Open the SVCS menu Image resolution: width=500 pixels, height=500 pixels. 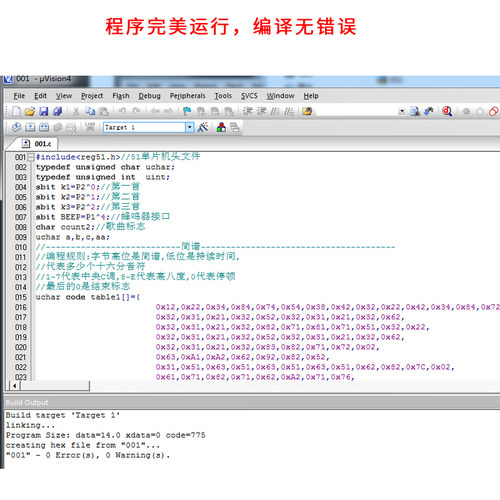click(x=249, y=96)
